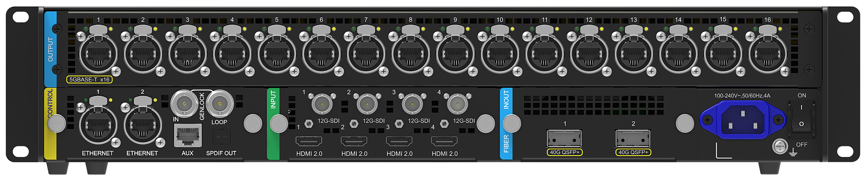The image size is (868, 179).
Task: Click output Ethernet port 9
Action: (x=455, y=54)
